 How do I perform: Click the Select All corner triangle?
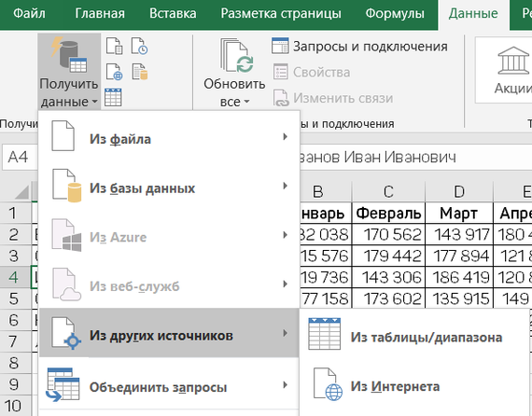pyautogui.click(x=21, y=192)
